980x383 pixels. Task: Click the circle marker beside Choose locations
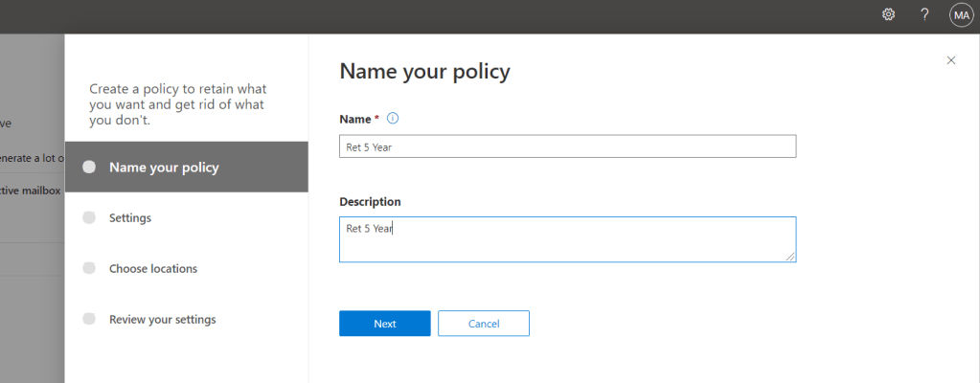coord(89,269)
